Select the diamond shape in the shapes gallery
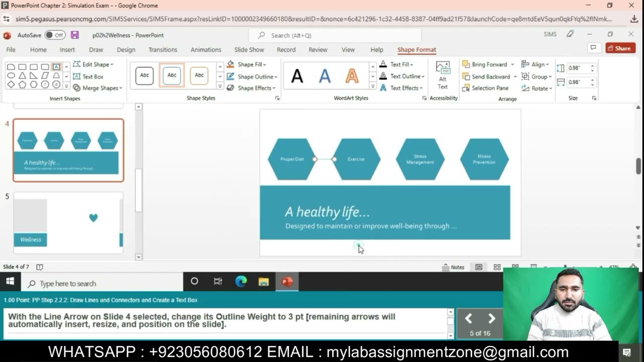This screenshot has height=362, width=644. coord(11,84)
